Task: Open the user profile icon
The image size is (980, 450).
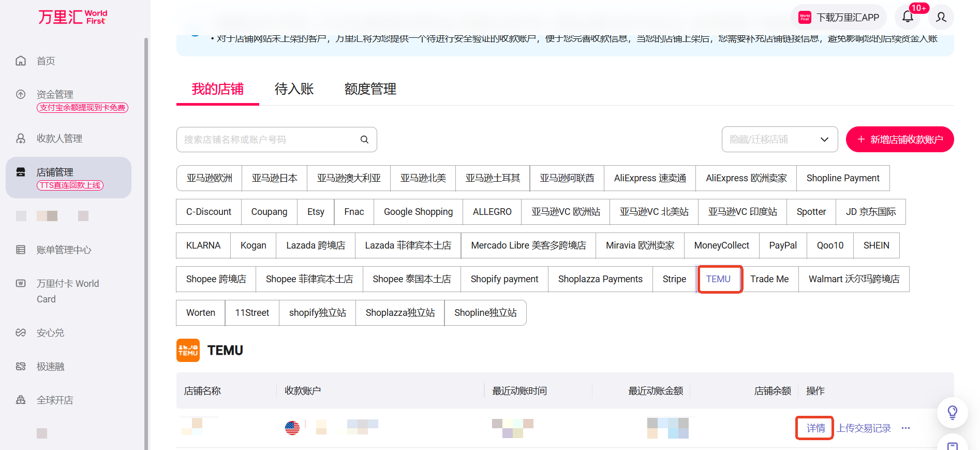Action: click(941, 17)
